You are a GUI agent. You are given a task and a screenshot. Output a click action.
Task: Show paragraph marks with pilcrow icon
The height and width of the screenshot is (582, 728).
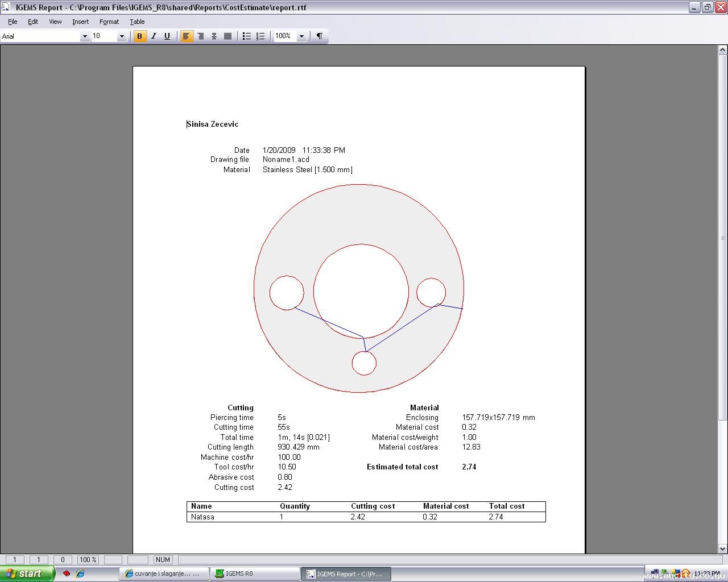pos(320,36)
